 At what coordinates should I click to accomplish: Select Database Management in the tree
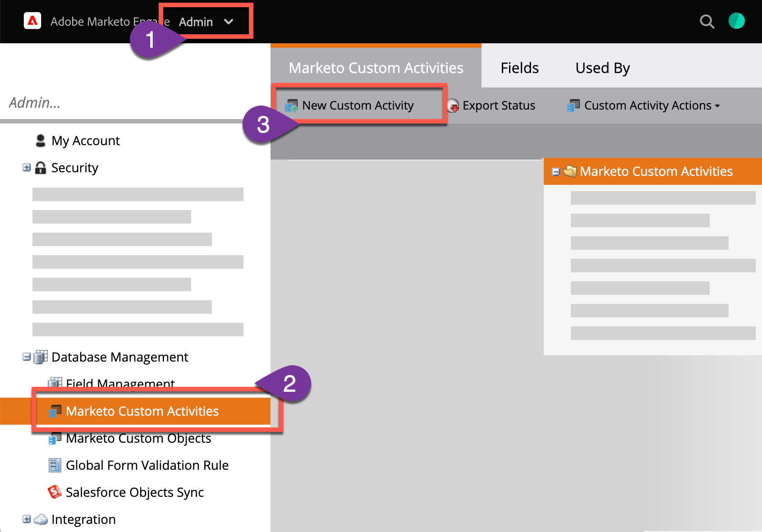point(119,357)
